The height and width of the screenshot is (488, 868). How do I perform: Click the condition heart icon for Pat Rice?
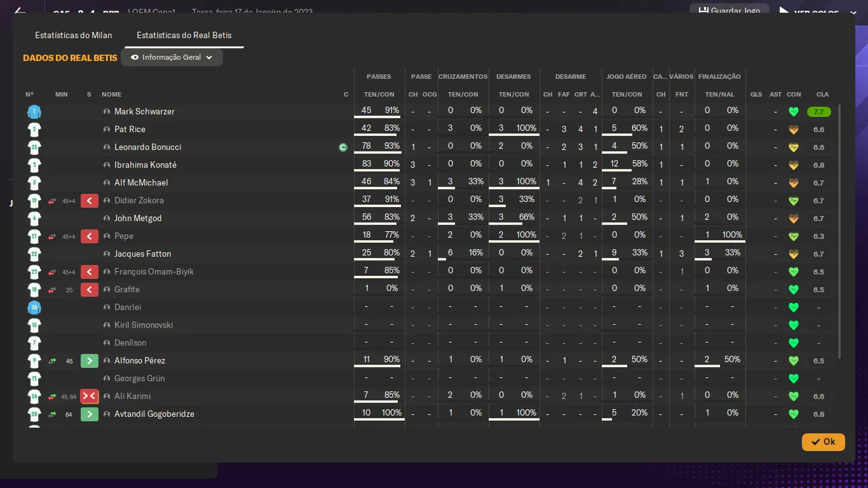(793, 130)
